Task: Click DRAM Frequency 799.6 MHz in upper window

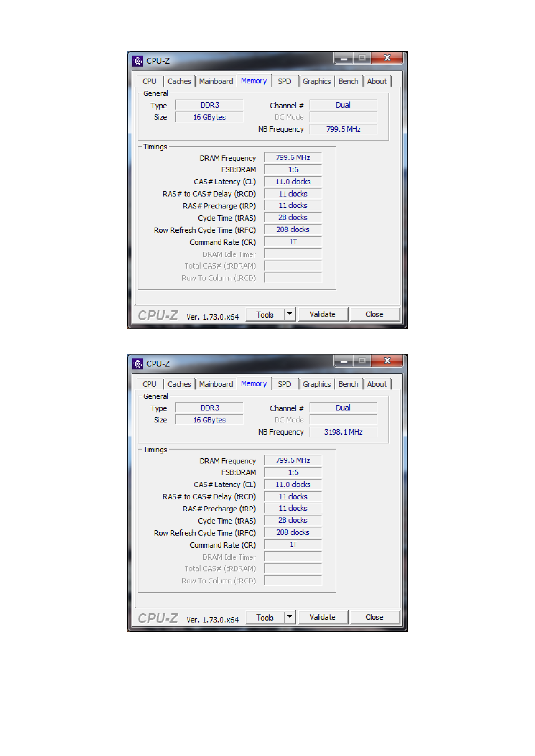Action: 293,158
